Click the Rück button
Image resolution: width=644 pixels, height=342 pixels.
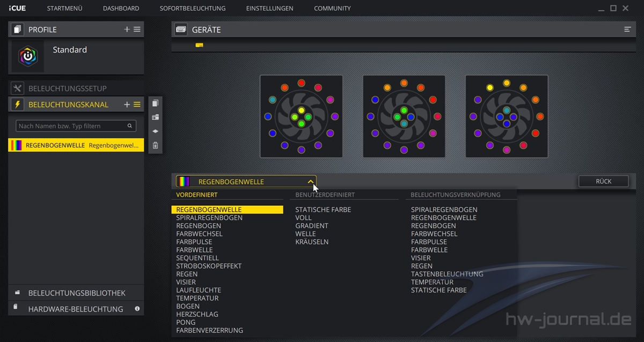pos(603,181)
